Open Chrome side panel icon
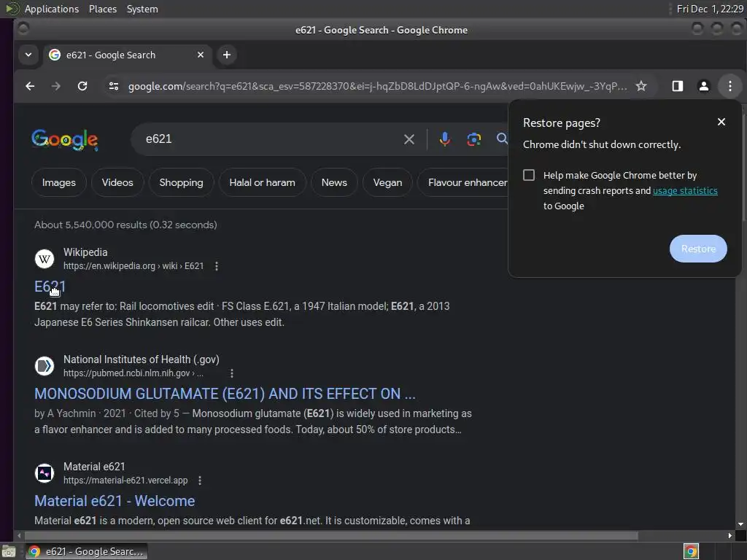Image resolution: width=747 pixels, height=560 pixels. [678, 86]
